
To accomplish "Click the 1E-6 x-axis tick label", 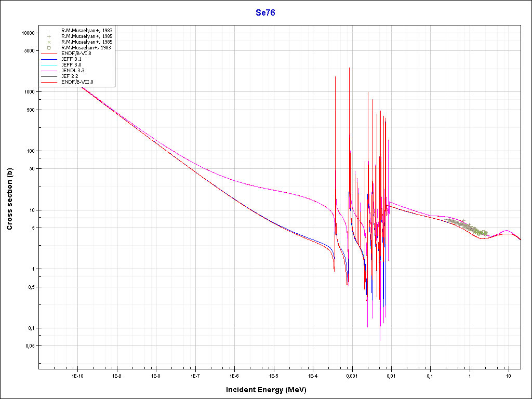I will (234, 375).
